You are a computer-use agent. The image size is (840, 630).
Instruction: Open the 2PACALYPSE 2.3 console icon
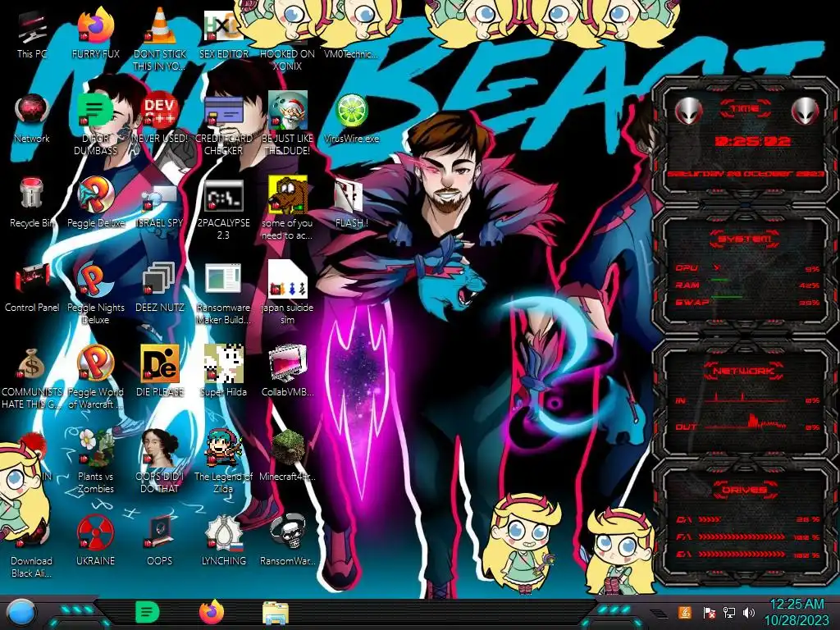pos(223,209)
